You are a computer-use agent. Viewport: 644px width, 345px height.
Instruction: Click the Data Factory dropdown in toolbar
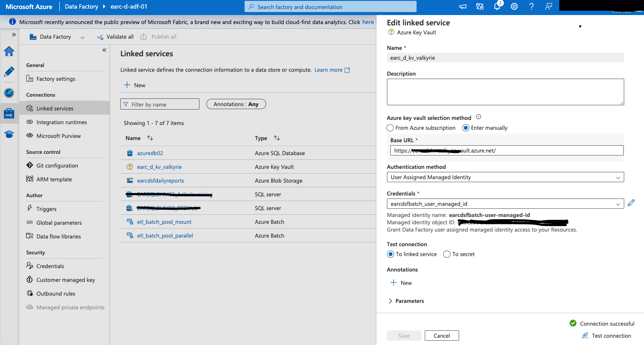(x=57, y=37)
